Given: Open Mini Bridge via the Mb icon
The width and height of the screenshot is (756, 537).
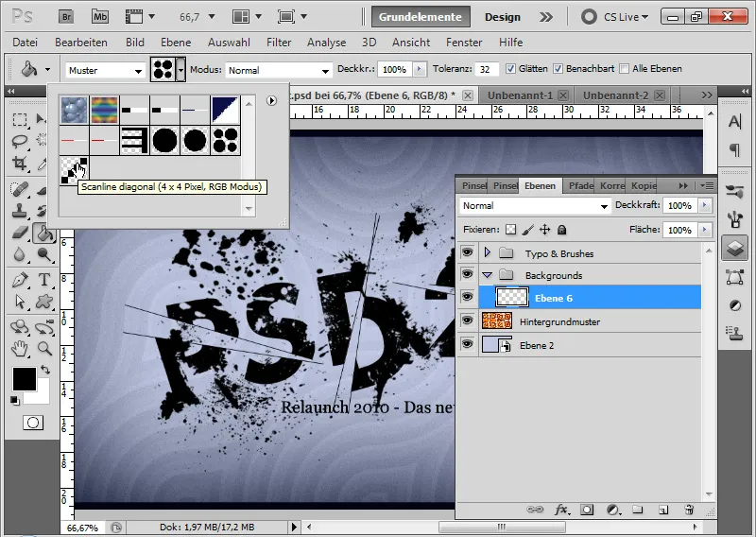Looking at the screenshot, I should tap(100, 17).
